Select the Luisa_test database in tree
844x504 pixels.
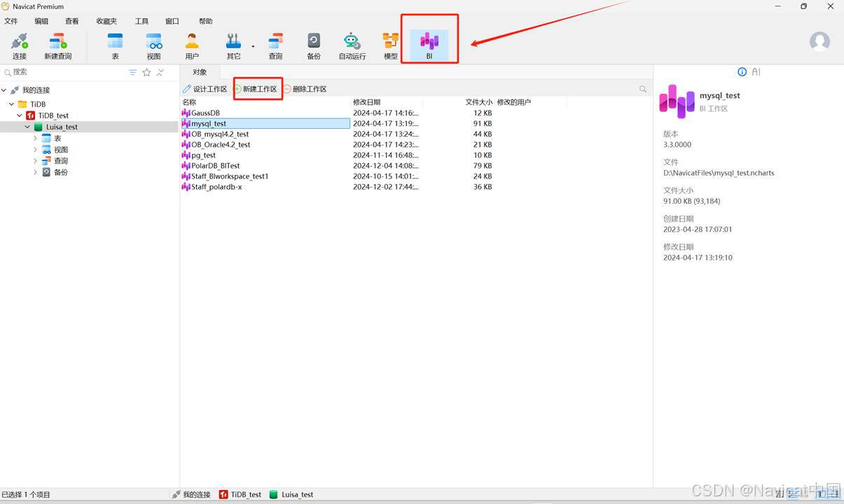62,127
